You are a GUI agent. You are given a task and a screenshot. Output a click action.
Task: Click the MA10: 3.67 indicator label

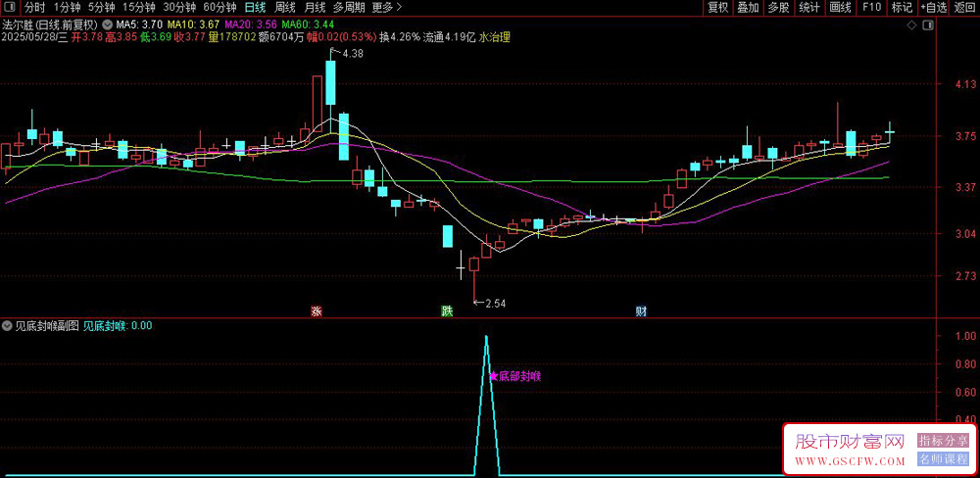pyautogui.click(x=194, y=25)
